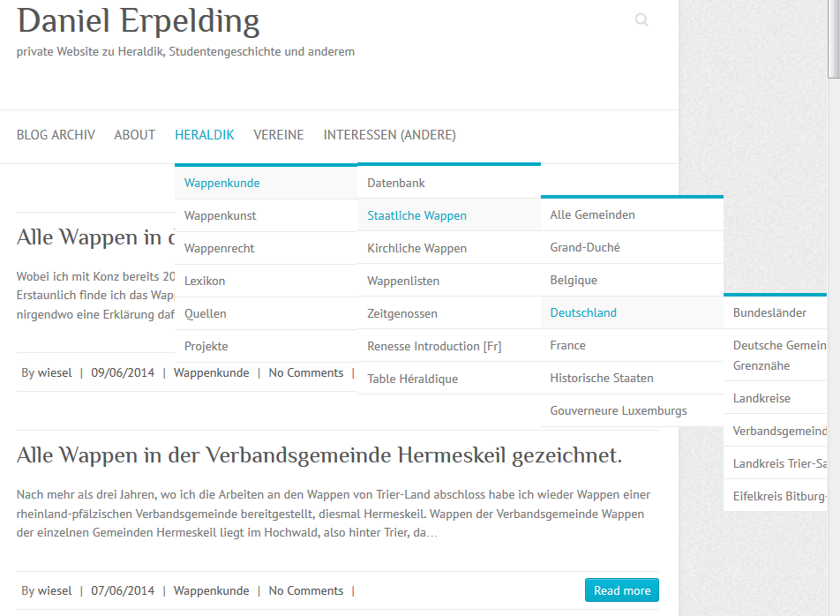Select Datenbank from the submenu

pyautogui.click(x=396, y=184)
